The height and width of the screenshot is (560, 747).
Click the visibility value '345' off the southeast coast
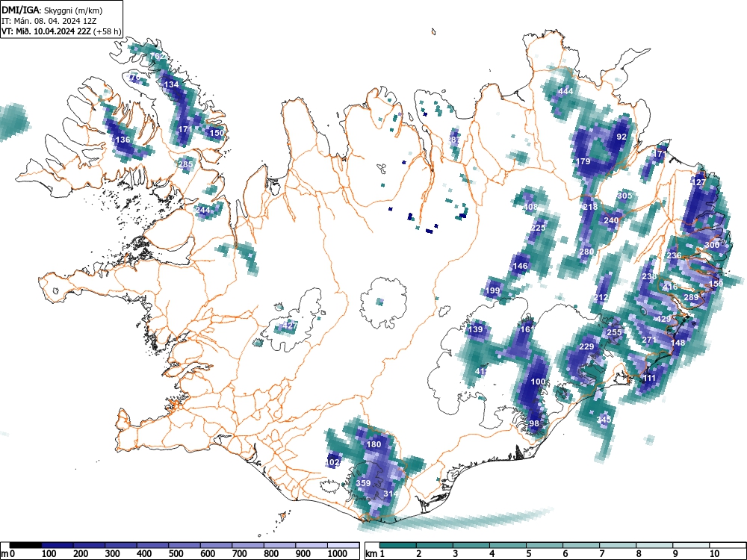click(x=604, y=420)
